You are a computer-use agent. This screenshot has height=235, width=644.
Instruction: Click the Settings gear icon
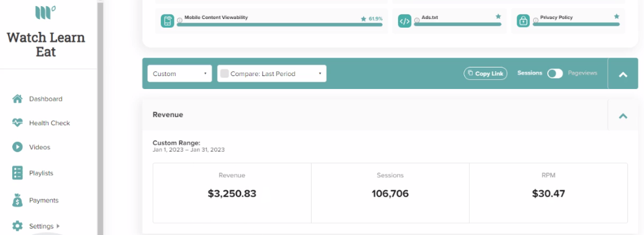coord(17,226)
